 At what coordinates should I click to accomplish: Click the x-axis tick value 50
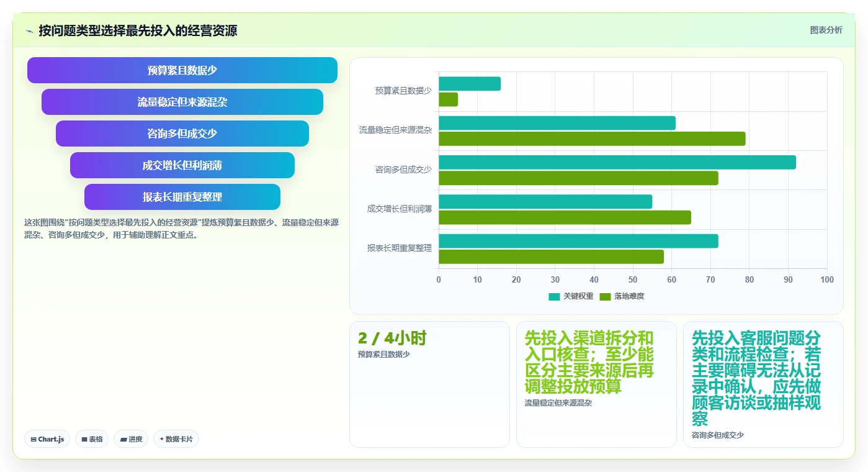[633, 280]
